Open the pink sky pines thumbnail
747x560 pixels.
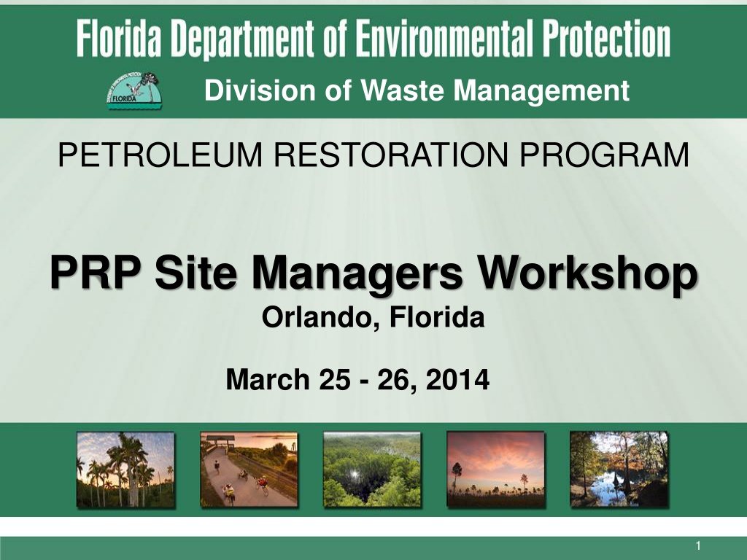pyautogui.click(x=495, y=470)
